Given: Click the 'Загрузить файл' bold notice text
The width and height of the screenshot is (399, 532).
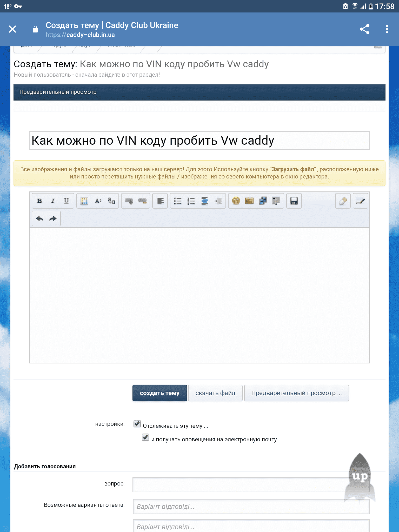Looking at the screenshot, I should [293, 169].
